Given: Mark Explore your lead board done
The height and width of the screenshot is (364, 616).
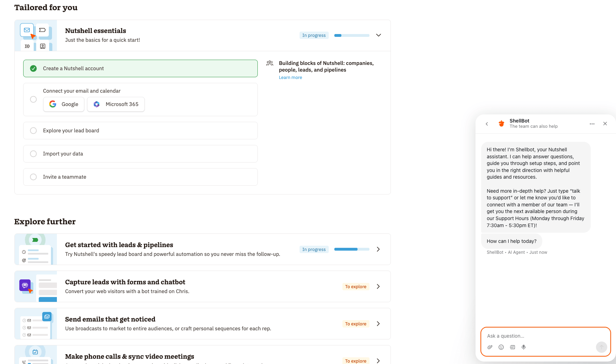Looking at the screenshot, I should pyautogui.click(x=33, y=131).
